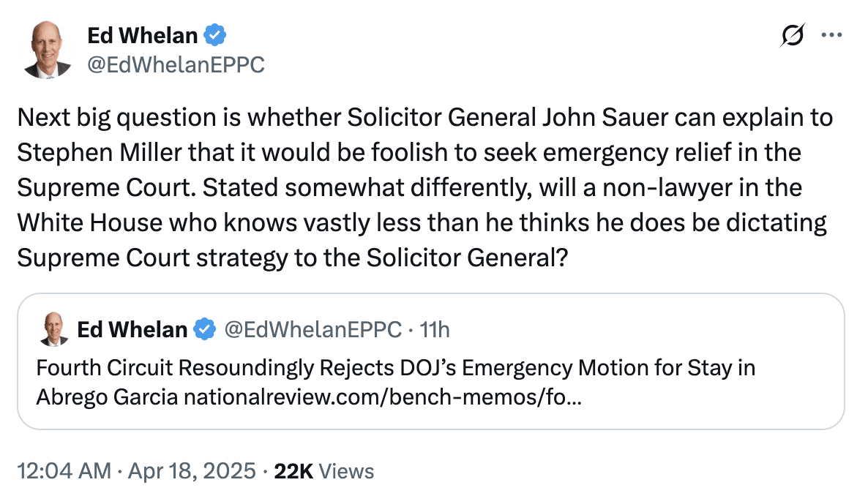
Task: Click the 11h timestamp on quoted tweet
Action: (435, 329)
